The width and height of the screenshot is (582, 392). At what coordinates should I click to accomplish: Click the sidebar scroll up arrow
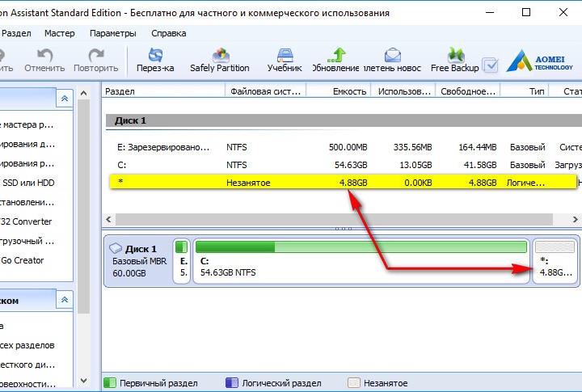coord(84,93)
